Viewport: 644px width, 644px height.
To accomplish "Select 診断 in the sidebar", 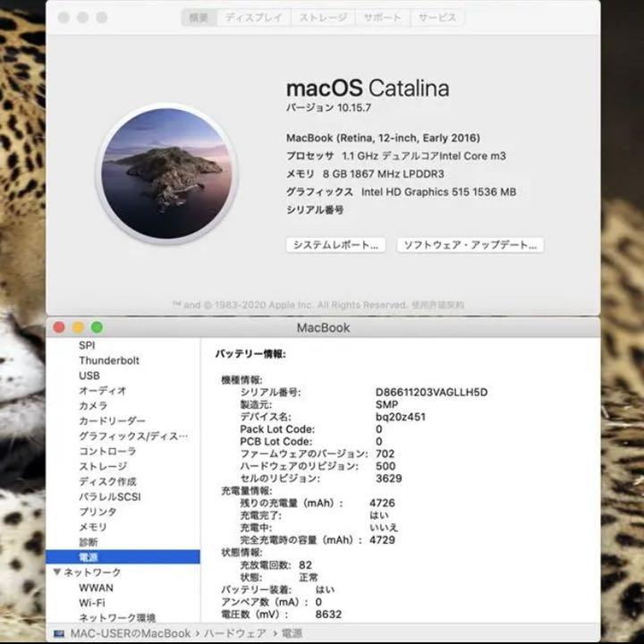I will tap(89, 542).
